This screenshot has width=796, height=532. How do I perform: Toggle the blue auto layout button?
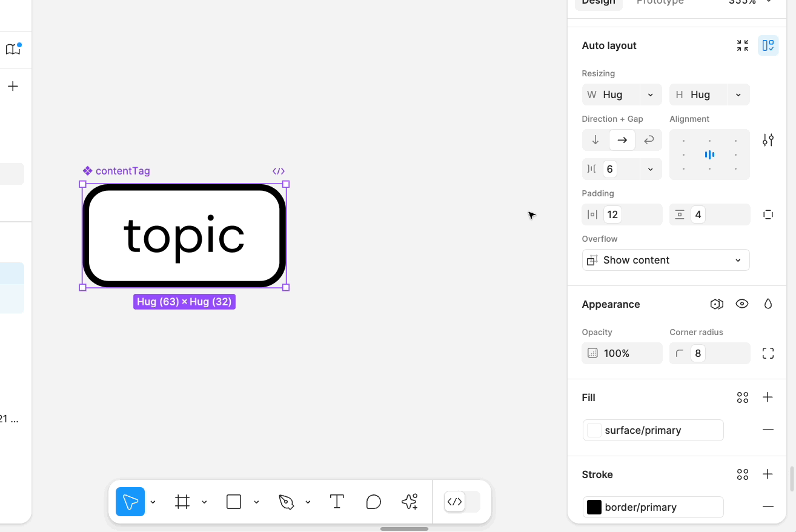pyautogui.click(x=768, y=45)
